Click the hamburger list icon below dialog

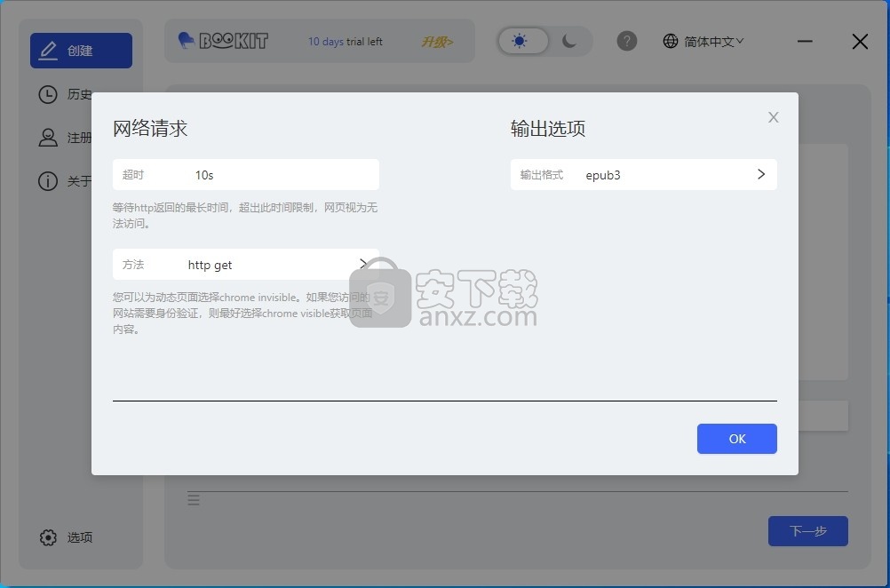(194, 499)
